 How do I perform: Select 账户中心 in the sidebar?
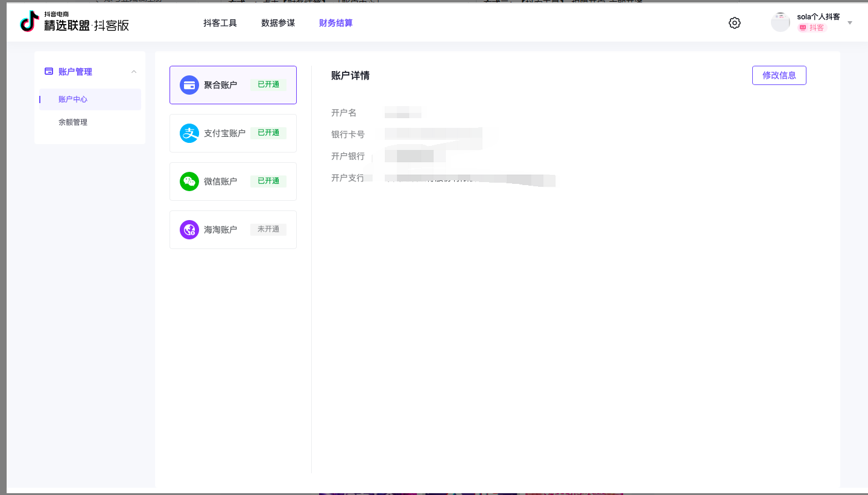tap(90, 99)
